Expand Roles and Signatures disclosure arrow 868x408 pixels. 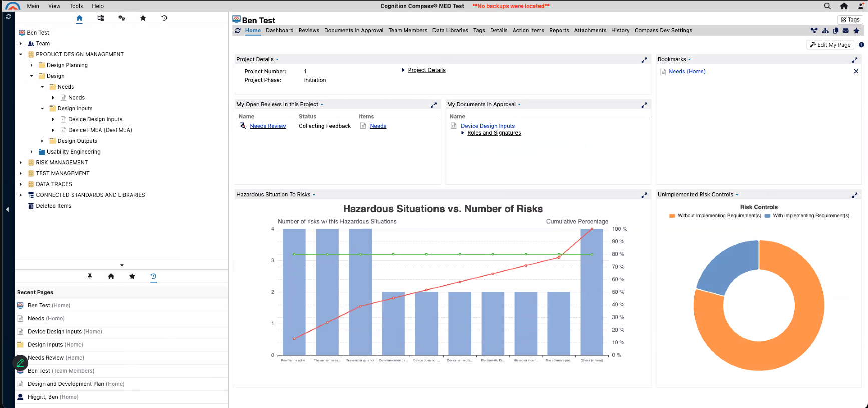coord(463,133)
